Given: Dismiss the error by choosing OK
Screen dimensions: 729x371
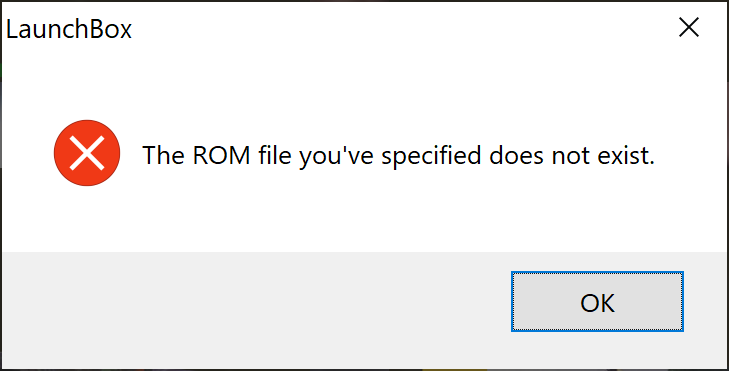Looking at the screenshot, I should [x=597, y=302].
